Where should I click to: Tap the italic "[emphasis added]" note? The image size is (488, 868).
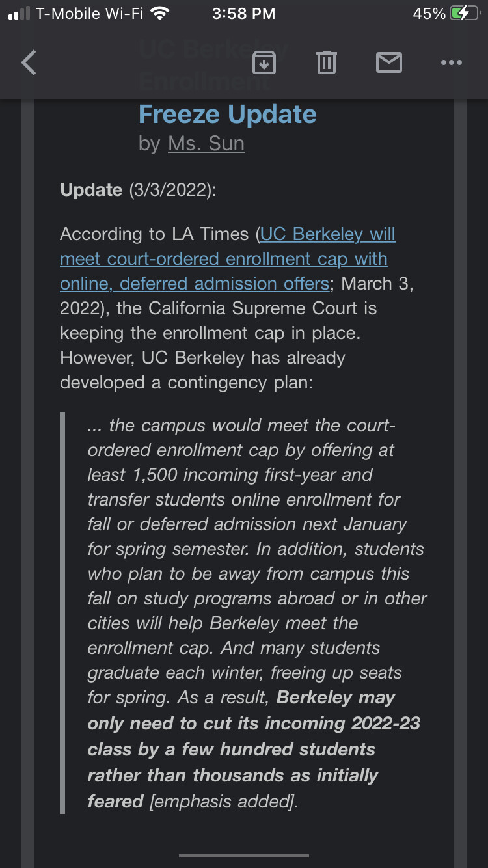[x=223, y=801]
